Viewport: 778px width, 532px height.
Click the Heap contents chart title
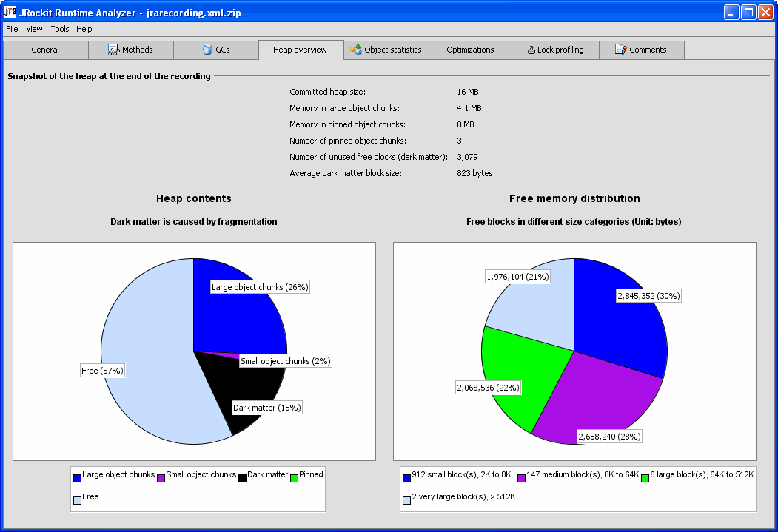tap(194, 198)
